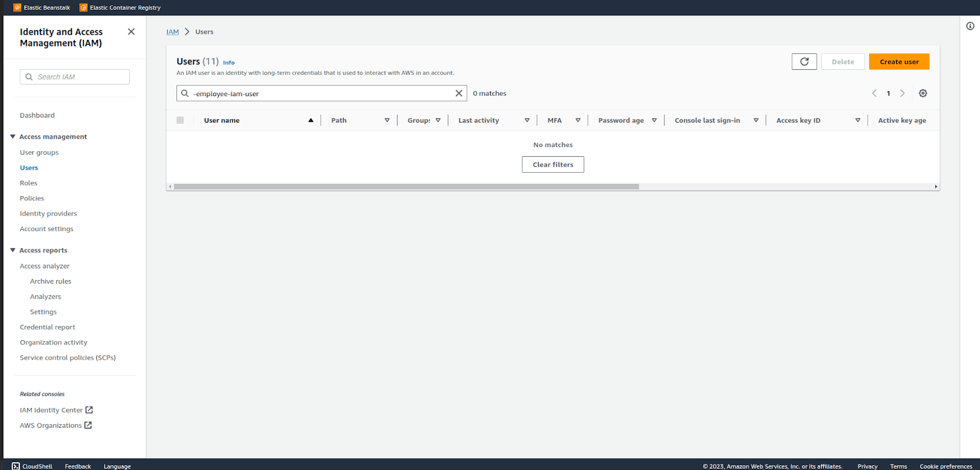Viewport: 980px width, 470px height.
Task: View the Credential report
Action: (x=48, y=327)
